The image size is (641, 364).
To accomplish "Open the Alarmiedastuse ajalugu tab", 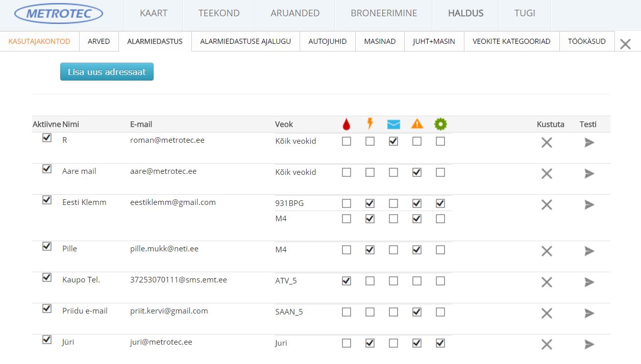I will click(245, 41).
